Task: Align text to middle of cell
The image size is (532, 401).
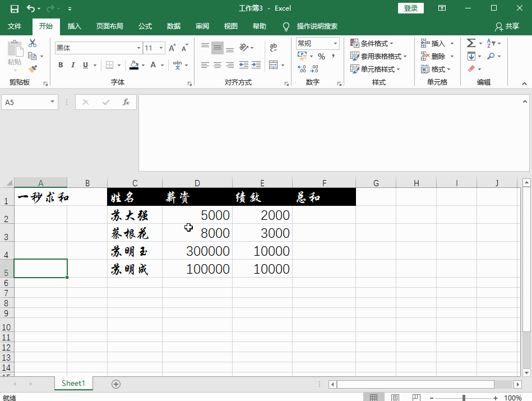Action: click(x=218, y=47)
